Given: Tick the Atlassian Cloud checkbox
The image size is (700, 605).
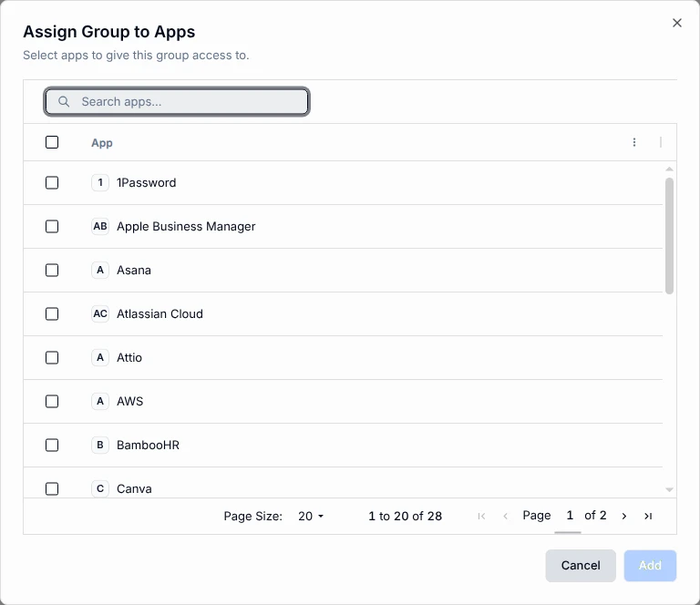Looking at the screenshot, I should pyautogui.click(x=52, y=313).
